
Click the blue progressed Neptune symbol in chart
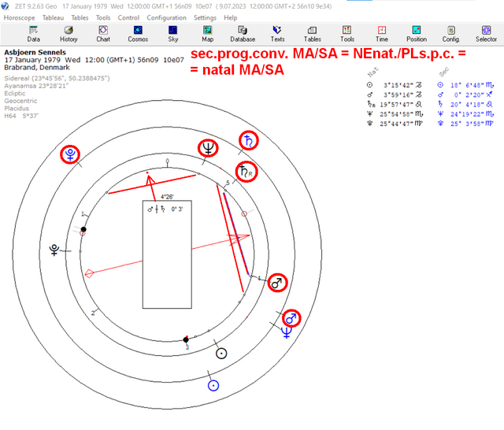[287, 332]
